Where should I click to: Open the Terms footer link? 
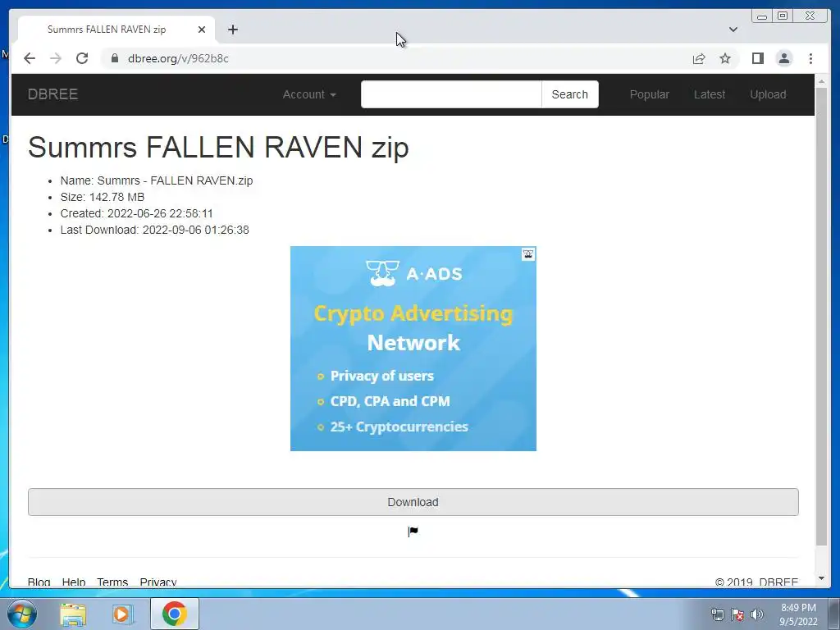tap(112, 582)
